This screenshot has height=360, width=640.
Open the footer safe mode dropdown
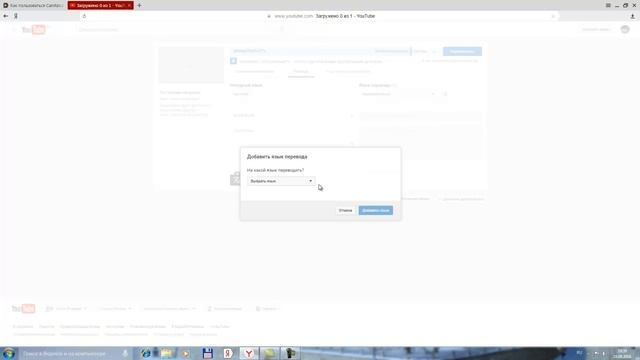pos(169,309)
